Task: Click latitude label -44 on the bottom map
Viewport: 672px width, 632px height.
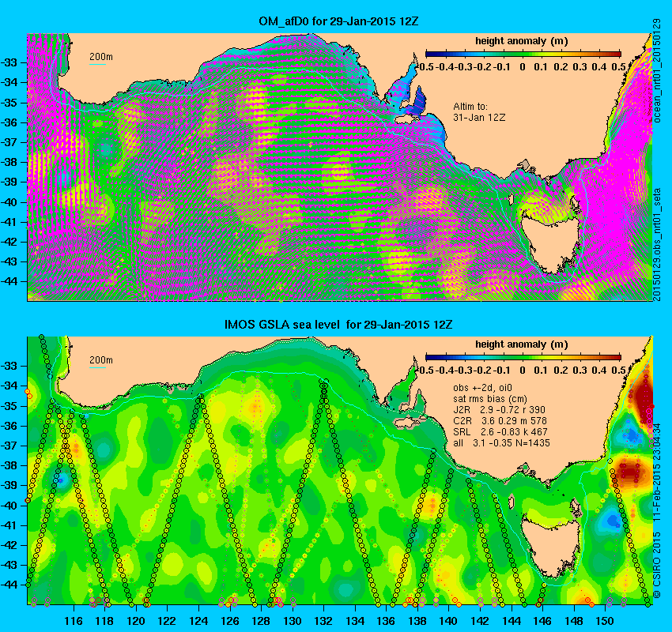Action: 8,585
